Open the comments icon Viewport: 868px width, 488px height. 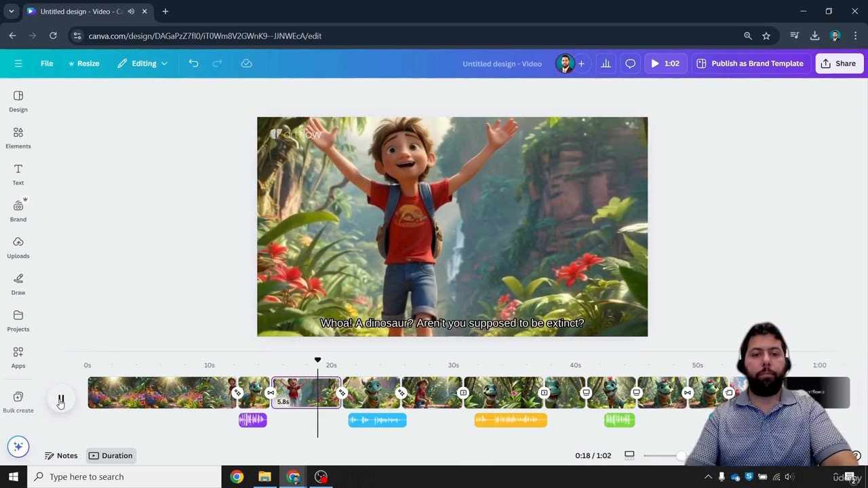coord(630,64)
